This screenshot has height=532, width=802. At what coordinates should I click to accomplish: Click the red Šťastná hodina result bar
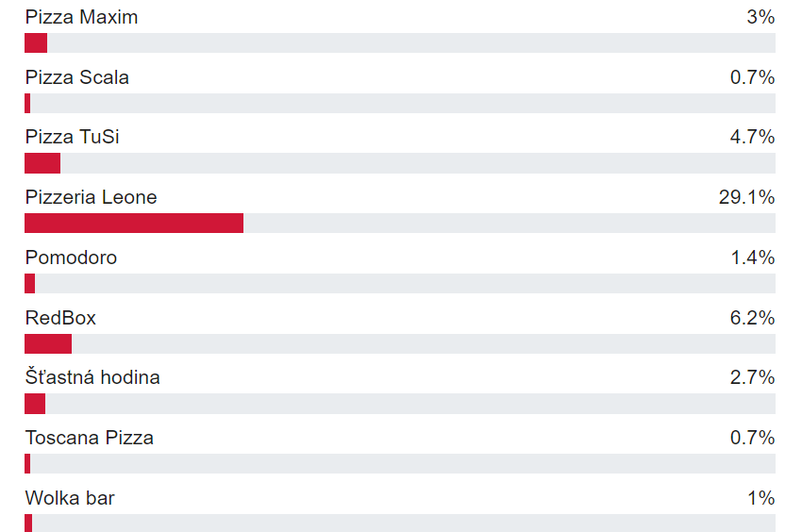(35, 404)
